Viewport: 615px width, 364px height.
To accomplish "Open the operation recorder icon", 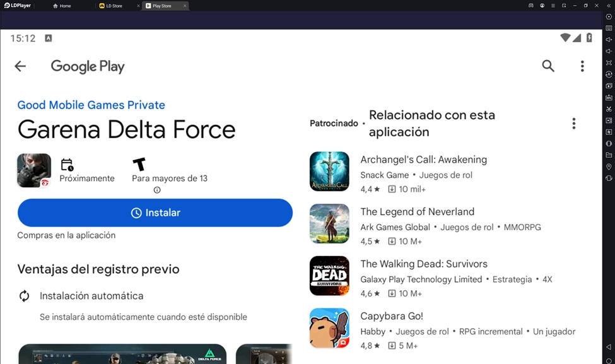I will 609,74.
